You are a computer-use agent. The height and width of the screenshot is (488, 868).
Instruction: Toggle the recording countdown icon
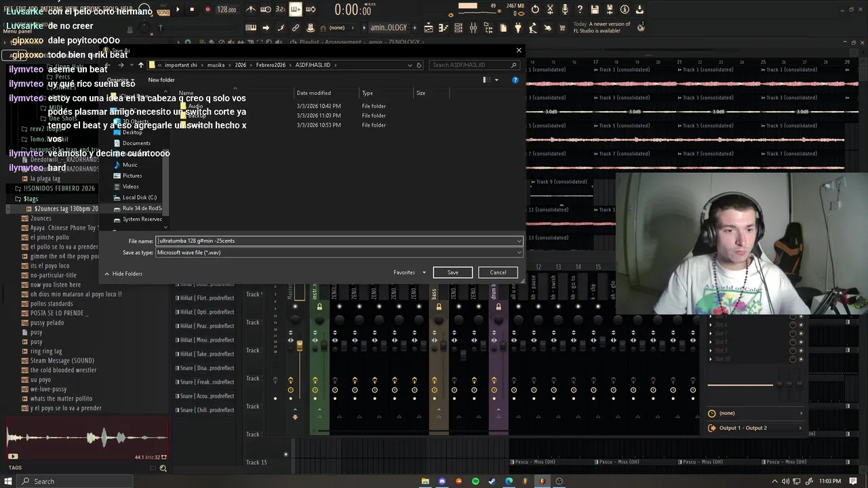[281, 9]
